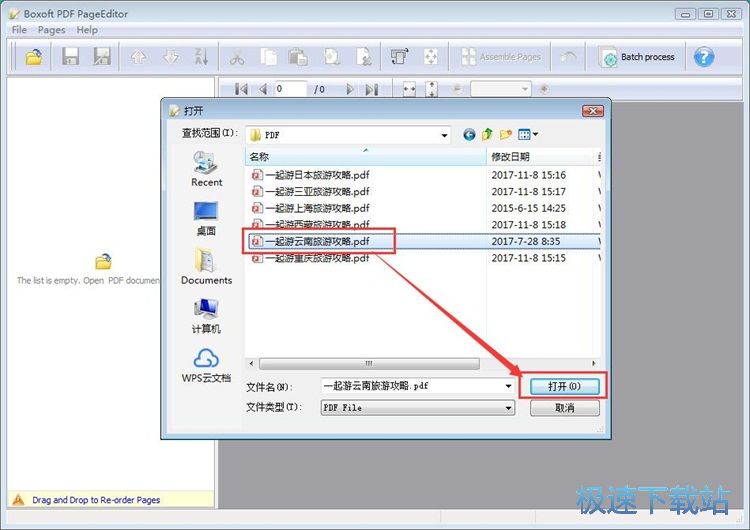Click the folder icon in empty list panel
This screenshot has height=530, width=750.
(103, 261)
